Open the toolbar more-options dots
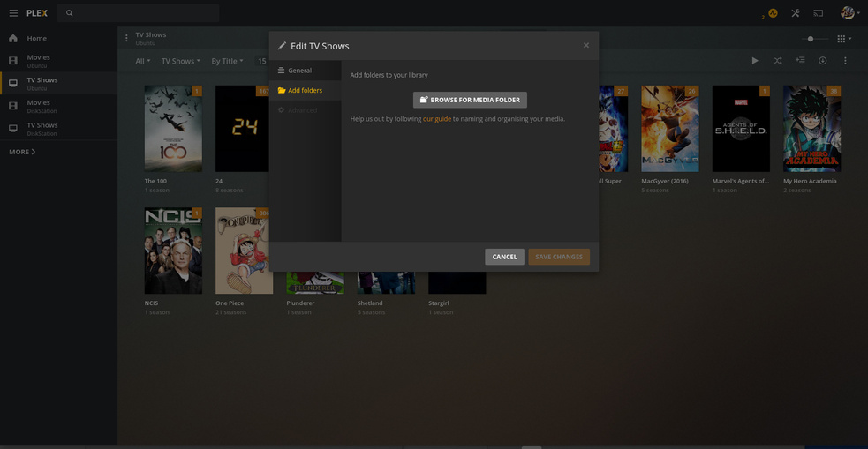The image size is (868, 449). [x=845, y=61]
